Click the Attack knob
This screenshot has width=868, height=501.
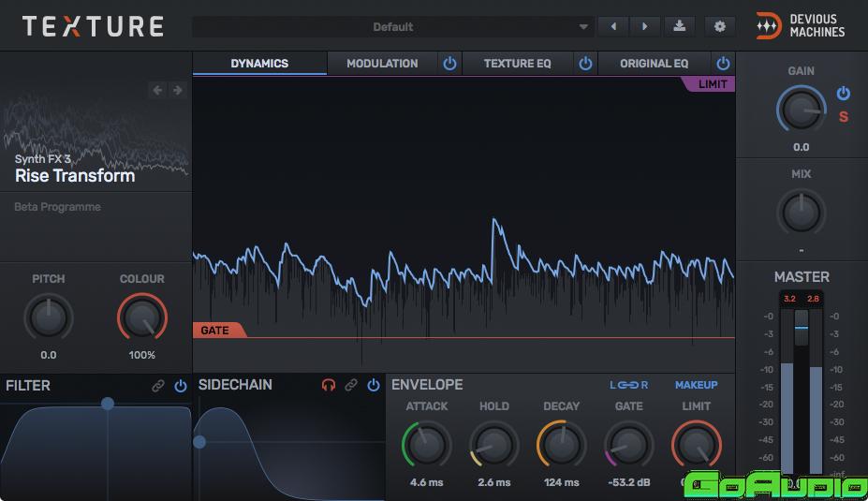(x=426, y=445)
